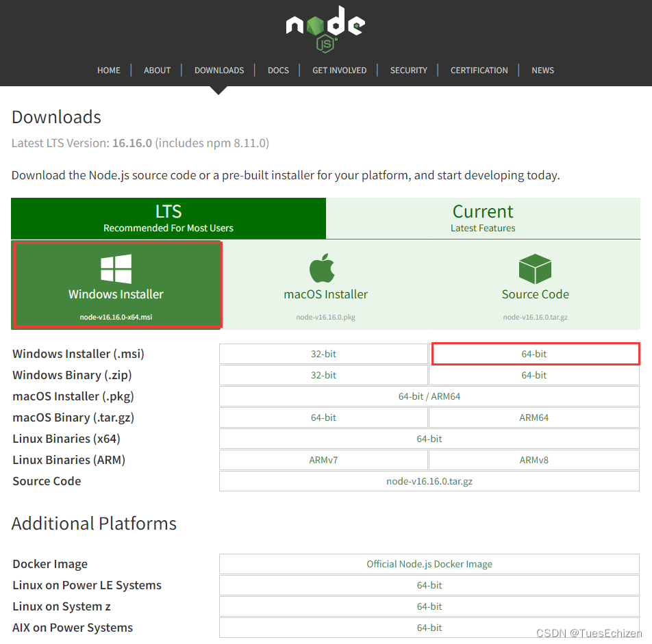Download node-v16.16.0.tar.gz in Source Code row

click(429, 481)
